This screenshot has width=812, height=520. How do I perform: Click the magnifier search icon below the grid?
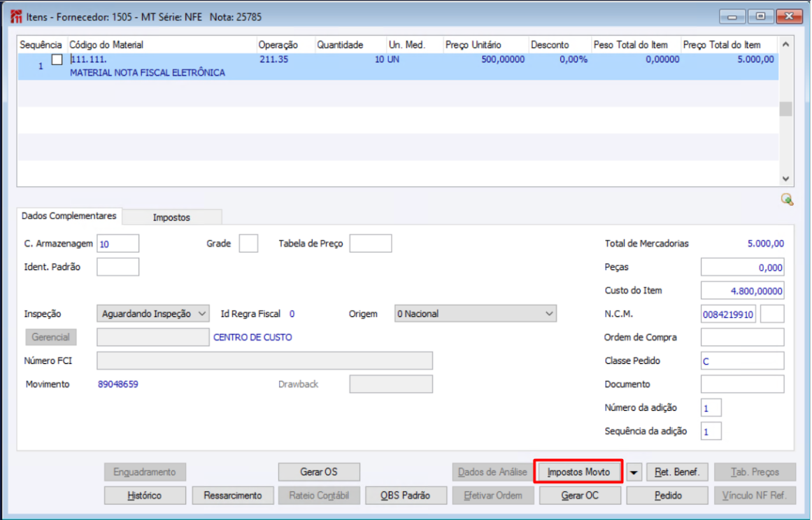point(787,199)
